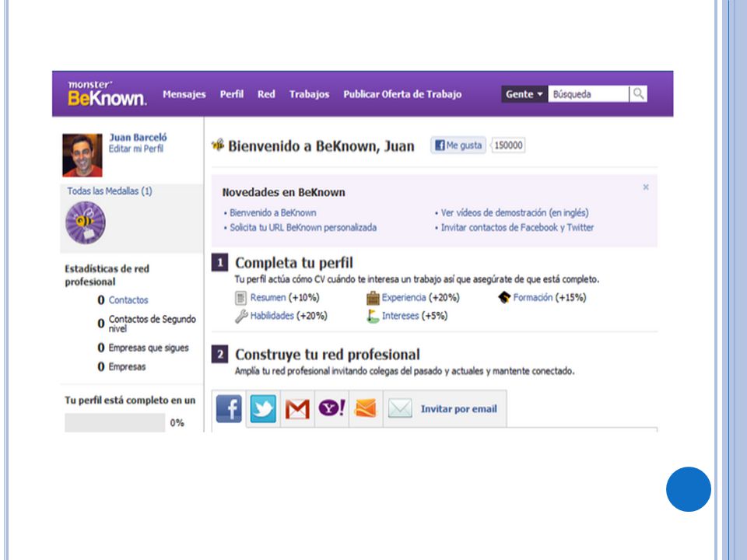Click the Resumen document icon
The height and width of the screenshot is (560, 747).
point(241,298)
